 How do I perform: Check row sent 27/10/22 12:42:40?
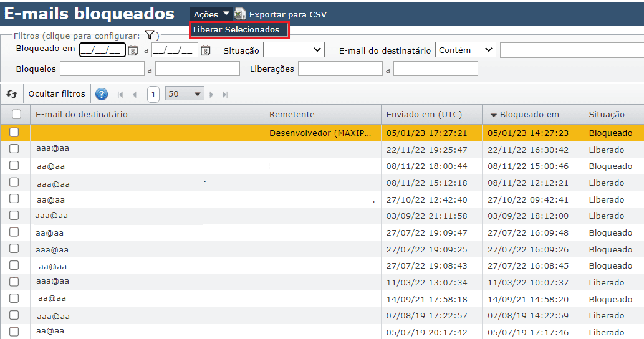coord(14,199)
